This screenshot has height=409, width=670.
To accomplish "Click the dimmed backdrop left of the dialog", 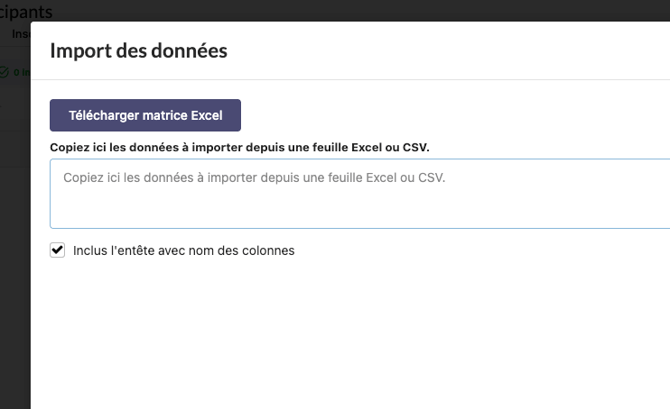I will tap(14, 250).
